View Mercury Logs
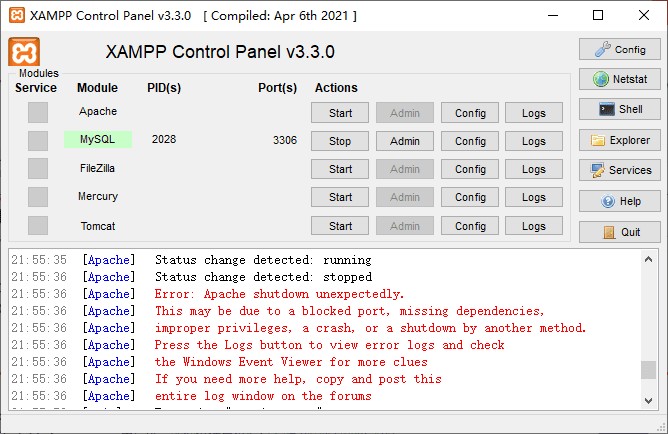668x434 pixels. [x=534, y=197]
